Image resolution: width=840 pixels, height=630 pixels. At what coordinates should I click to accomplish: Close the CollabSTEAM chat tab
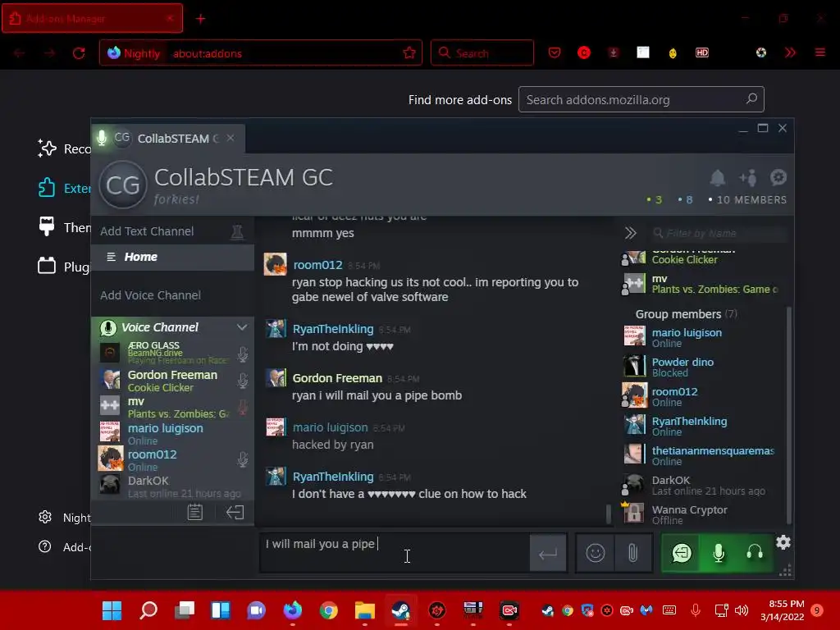tap(231, 138)
